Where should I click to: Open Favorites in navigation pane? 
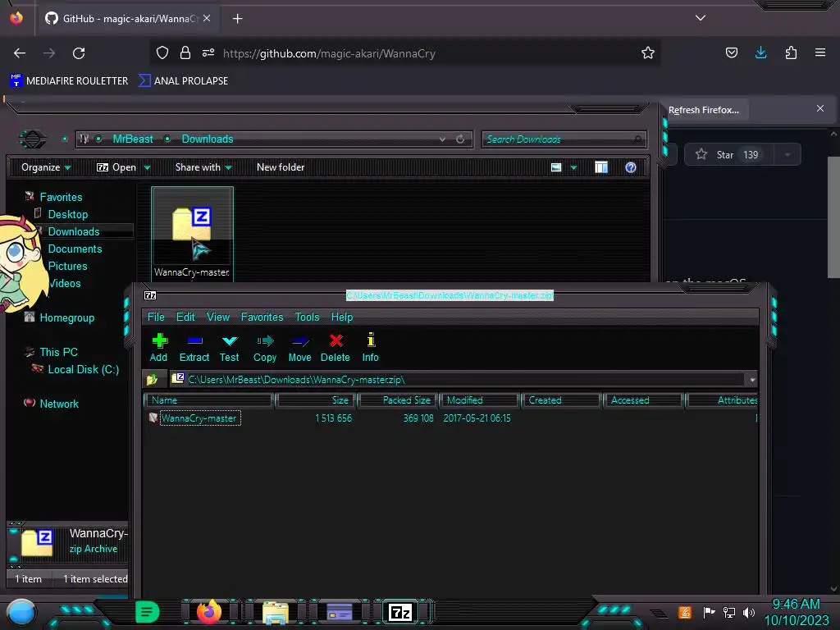tap(61, 197)
